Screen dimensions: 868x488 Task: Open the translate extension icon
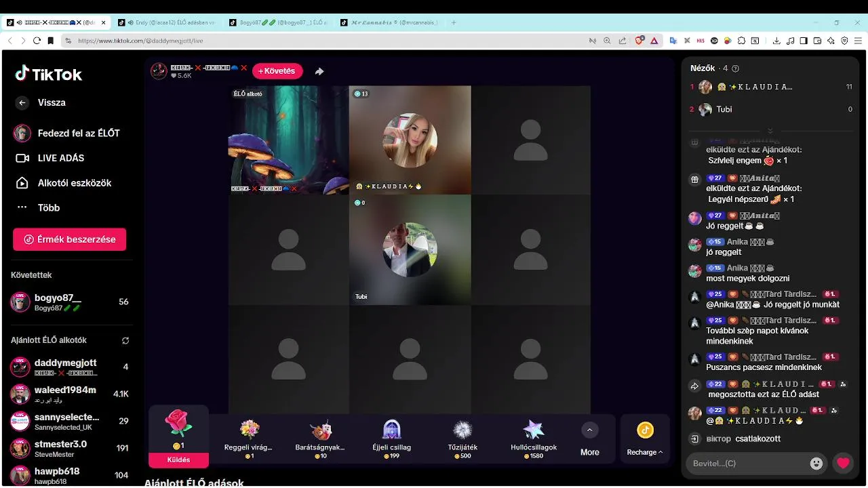coord(673,41)
